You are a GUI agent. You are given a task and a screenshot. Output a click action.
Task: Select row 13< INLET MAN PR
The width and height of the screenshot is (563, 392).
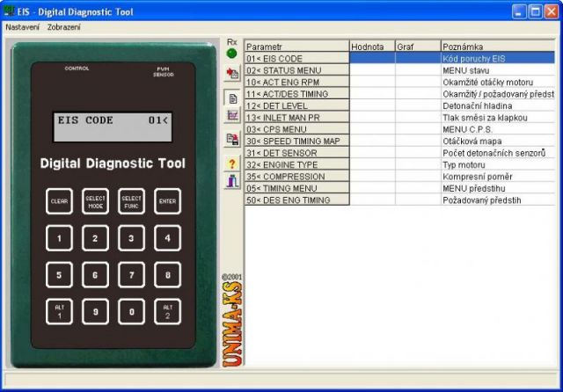pos(399,117)
